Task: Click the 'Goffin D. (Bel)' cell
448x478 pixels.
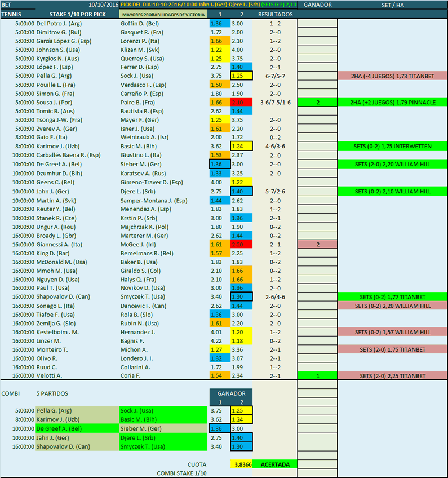Action: [139, 24]
